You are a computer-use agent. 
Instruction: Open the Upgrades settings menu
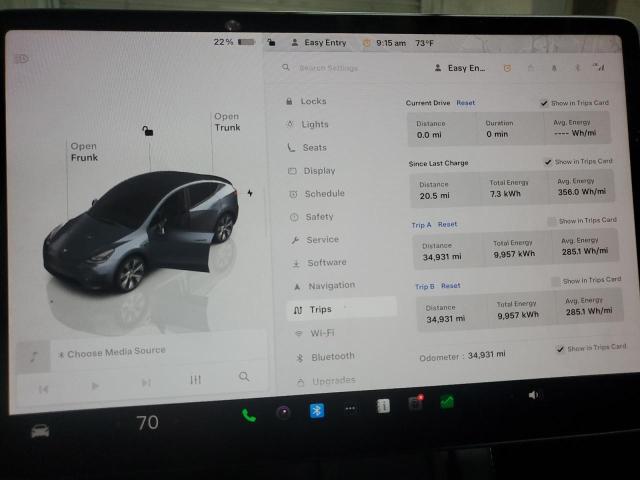(x=327, y=381)
